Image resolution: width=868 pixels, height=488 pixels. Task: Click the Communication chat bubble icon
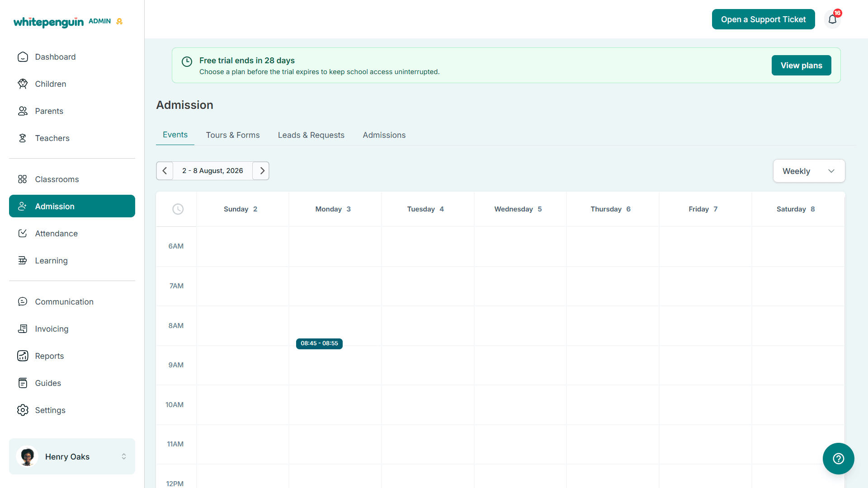23,302
